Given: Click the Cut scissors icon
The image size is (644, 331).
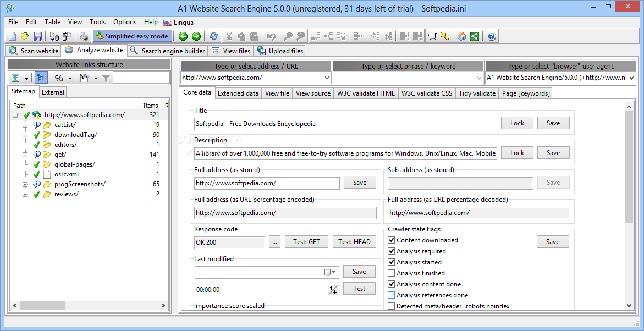Looking at the screenshot, I should point(229,36).
